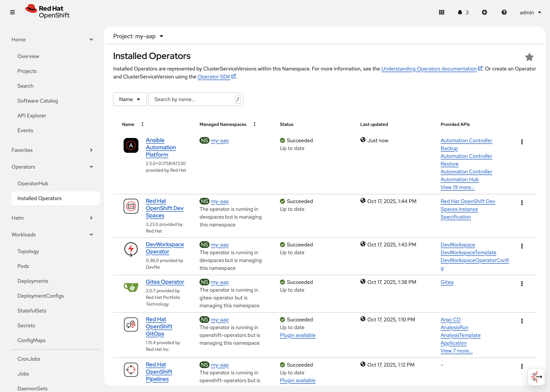The image size is (550, 392).
Task: Open the Project: my-aap dropdown
Action: coord(138,36)
